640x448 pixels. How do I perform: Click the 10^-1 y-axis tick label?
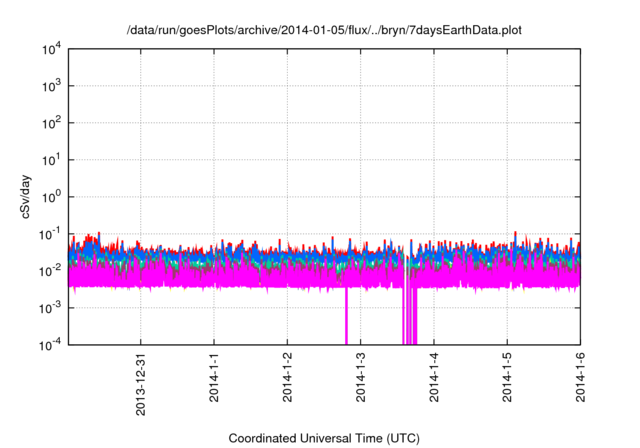coord(51,235)
